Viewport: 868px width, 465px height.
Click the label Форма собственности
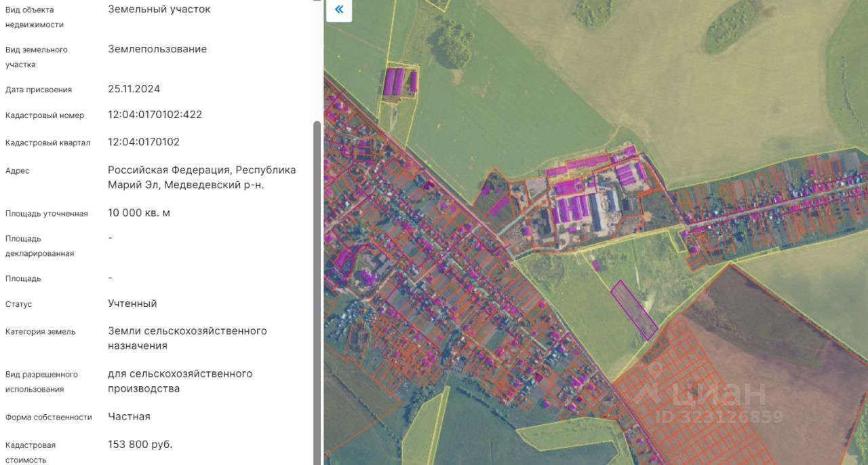coord(48,417)
